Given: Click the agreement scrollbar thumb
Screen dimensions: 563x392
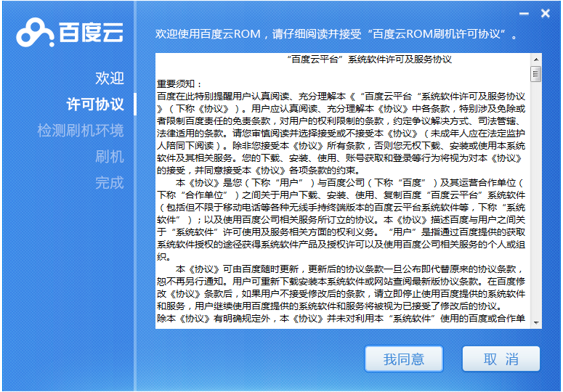Looking at the screenshot, I should (536, 74).
